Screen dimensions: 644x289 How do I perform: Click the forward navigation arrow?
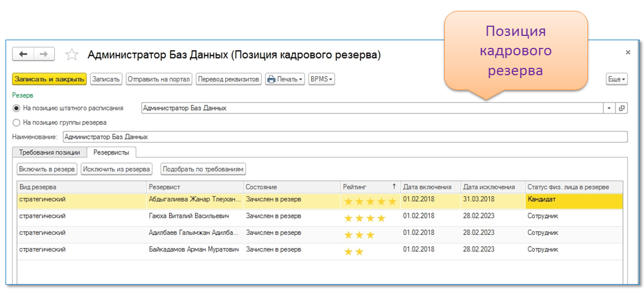click(x=44, y=54)
